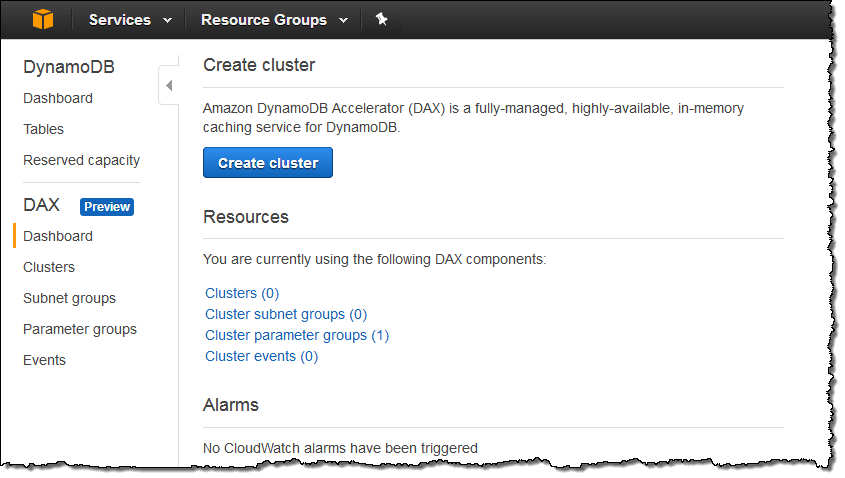Select DAX Dashboard in sidebar
Viewport: 845px width, 478px height.
click(x=58, y=236)
